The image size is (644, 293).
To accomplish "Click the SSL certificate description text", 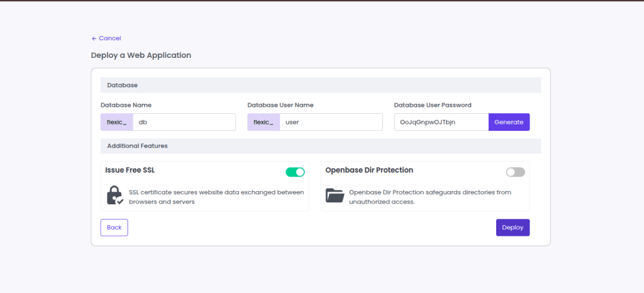I will (216, 197).
